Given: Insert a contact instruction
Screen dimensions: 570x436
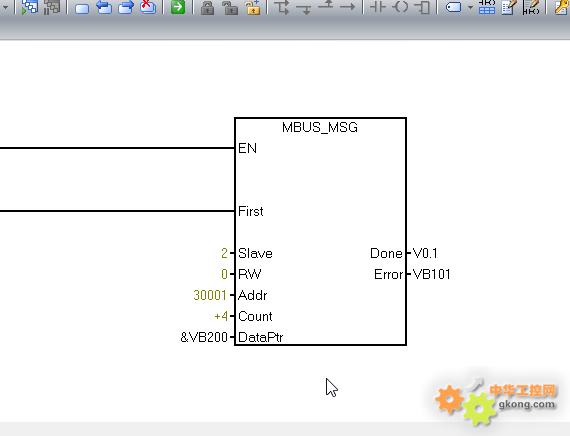Looking at the screenshot, I should [378, 7].
